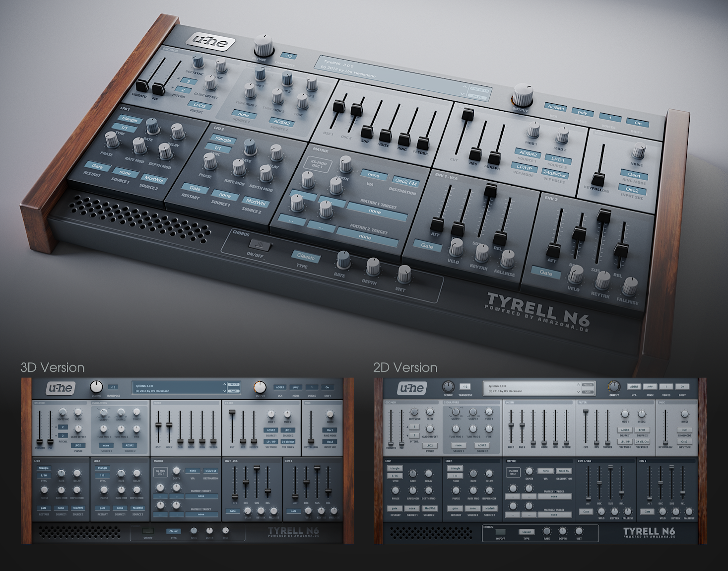Open VCF Mode 'LP/HP' selector on large render
The width and height of the screenshot is (728, 571).
point(524,167)
